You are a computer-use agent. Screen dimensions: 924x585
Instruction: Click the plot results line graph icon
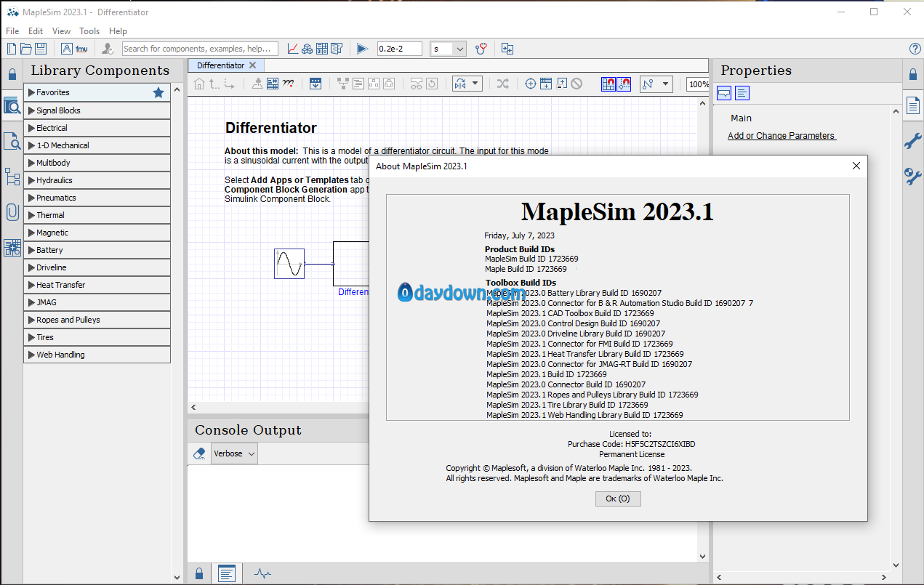click(x=292, y=49)
